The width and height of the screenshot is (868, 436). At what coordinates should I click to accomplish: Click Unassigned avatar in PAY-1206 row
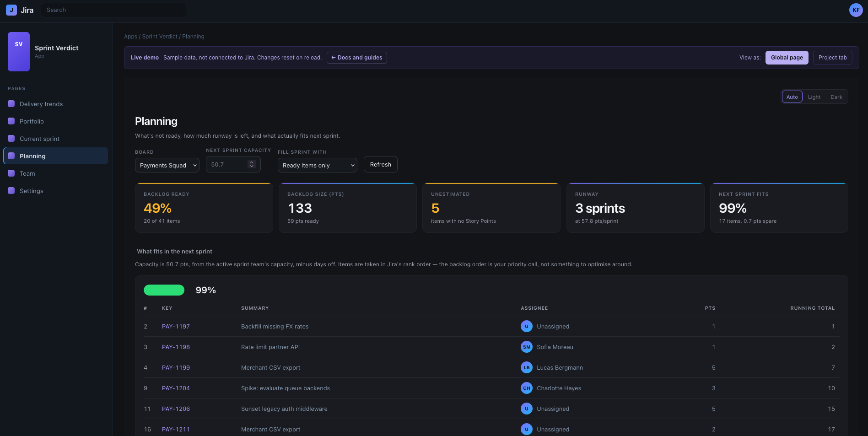coord(527,409)
